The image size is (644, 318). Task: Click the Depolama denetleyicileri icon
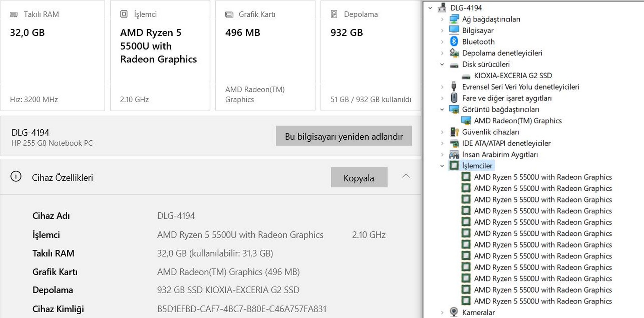coord(454,53)
